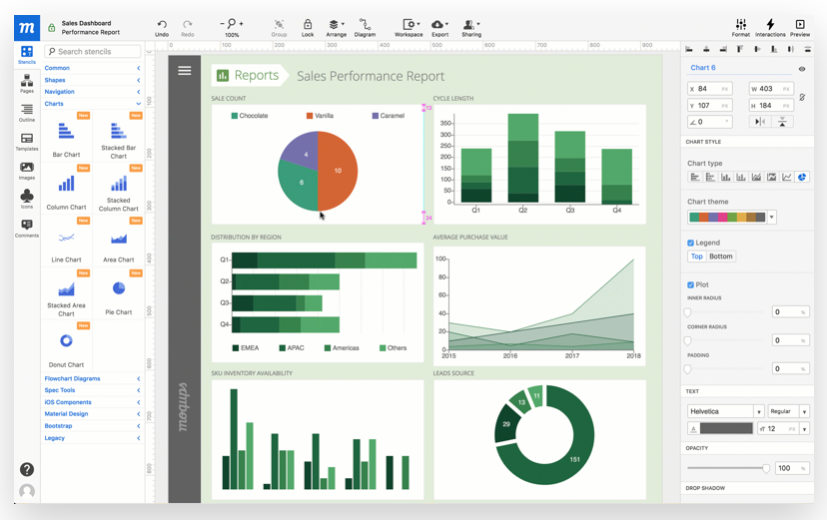Viewport: 827px width, 520px height.
Task: Open the Arrange menu
Action: tap(336, 27)
